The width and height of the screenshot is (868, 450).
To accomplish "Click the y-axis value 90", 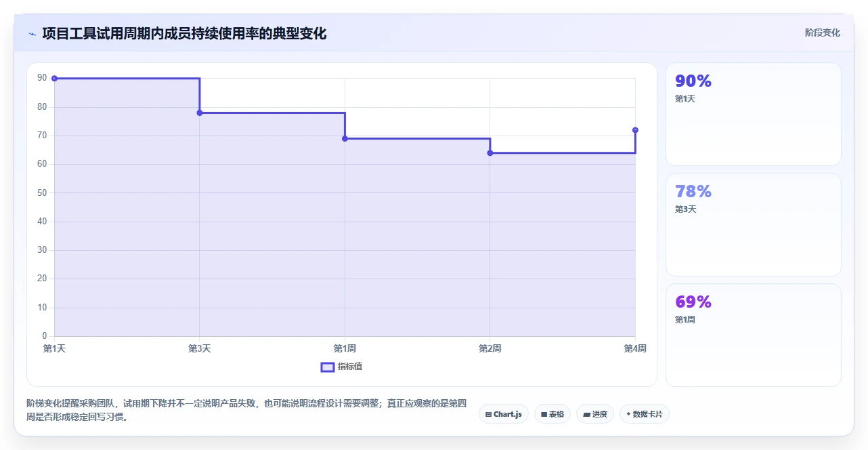I will tap(42, 78).
